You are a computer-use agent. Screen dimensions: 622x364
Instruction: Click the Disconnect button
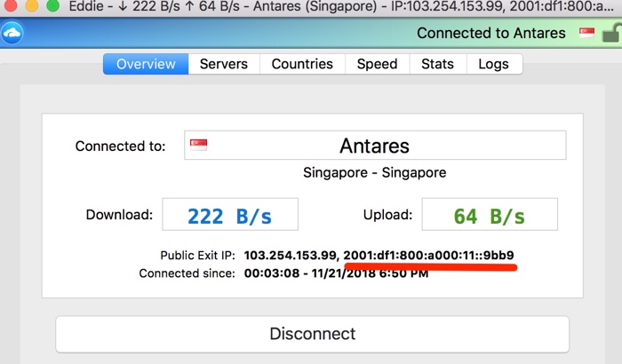point(313,334)
